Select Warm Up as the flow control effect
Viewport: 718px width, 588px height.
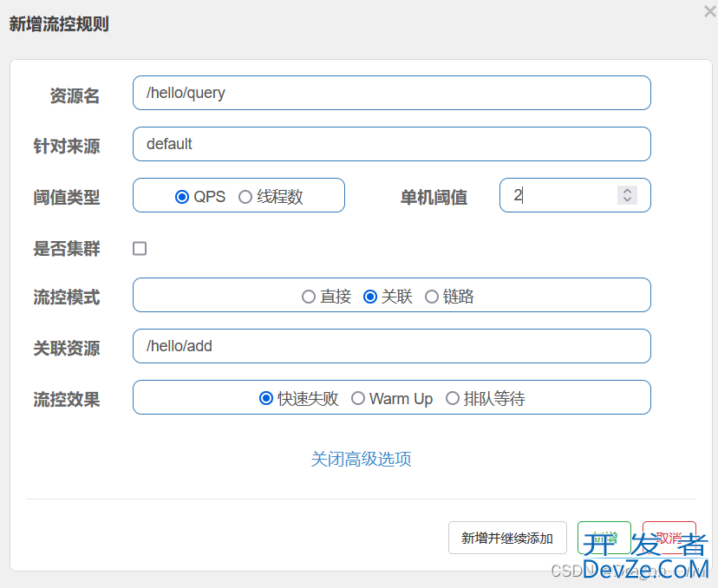[x=358, y=398]
